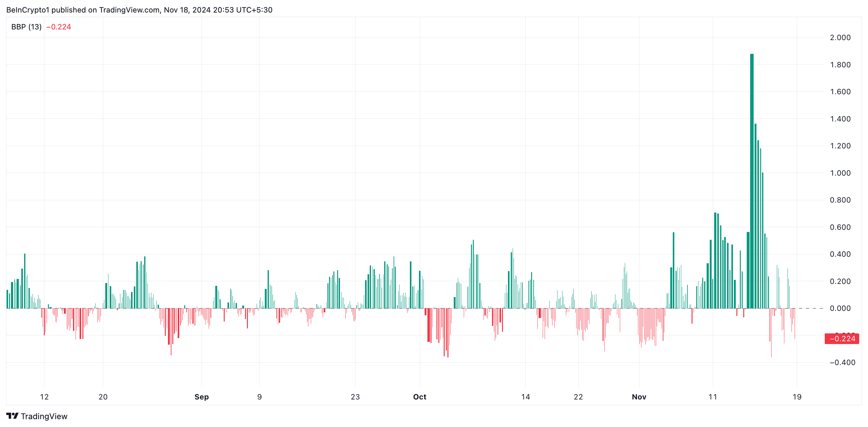Click the Nov label on time axis

click(639, 397)
